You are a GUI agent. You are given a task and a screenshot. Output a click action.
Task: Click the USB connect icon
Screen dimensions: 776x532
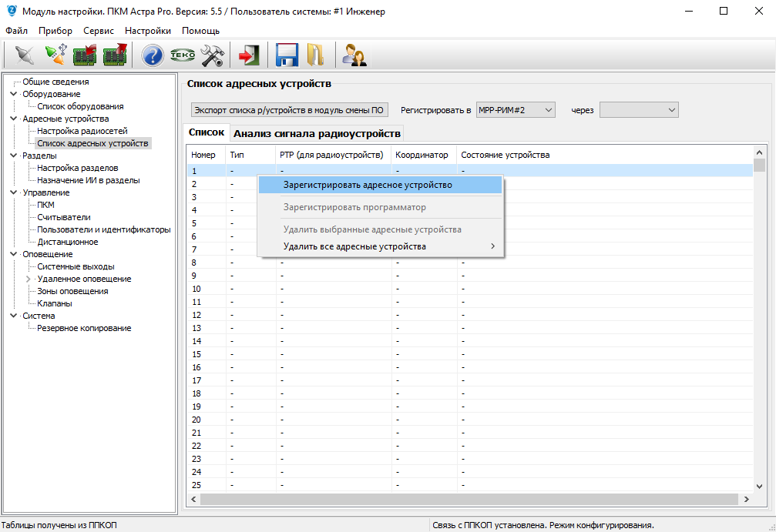point(56,55)
